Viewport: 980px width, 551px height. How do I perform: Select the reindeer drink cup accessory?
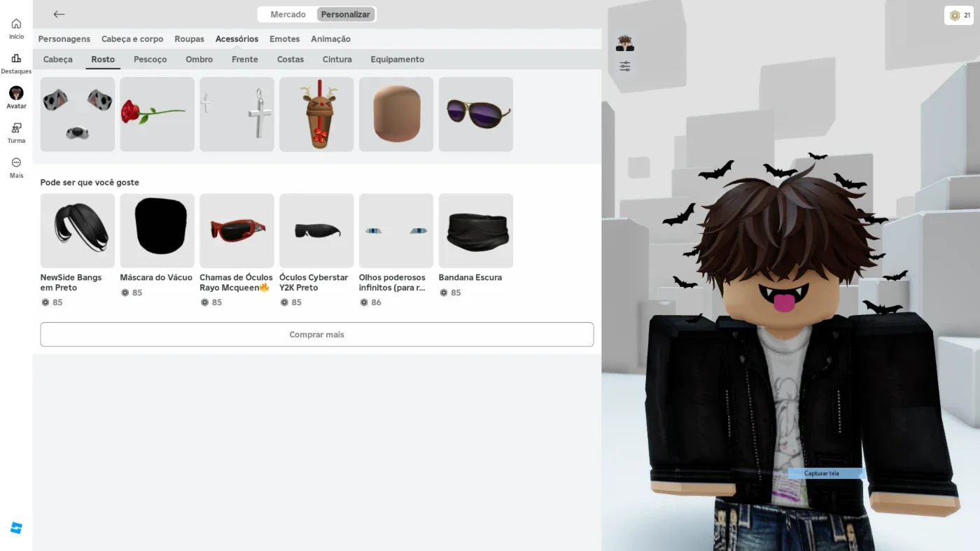point(316,114)
